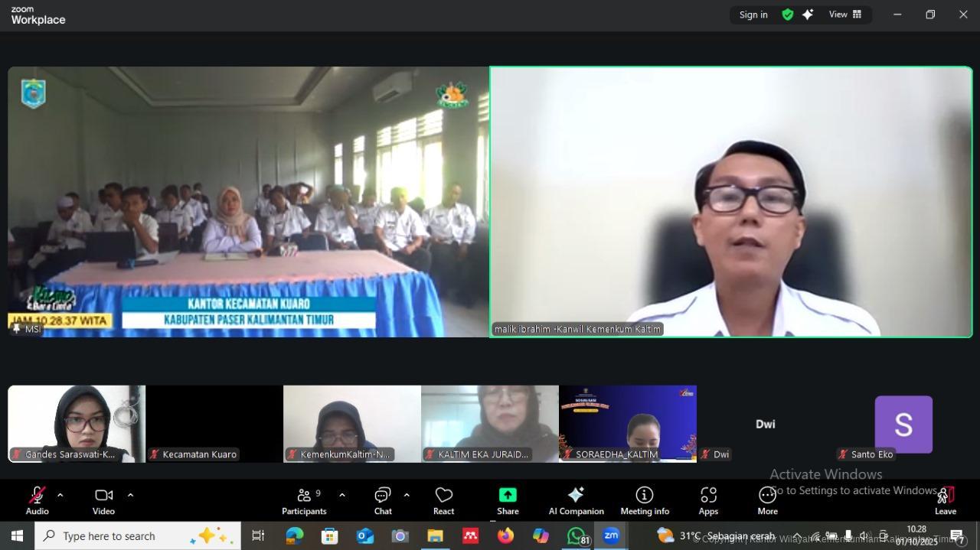Open the Participants list

pos(305,500)
